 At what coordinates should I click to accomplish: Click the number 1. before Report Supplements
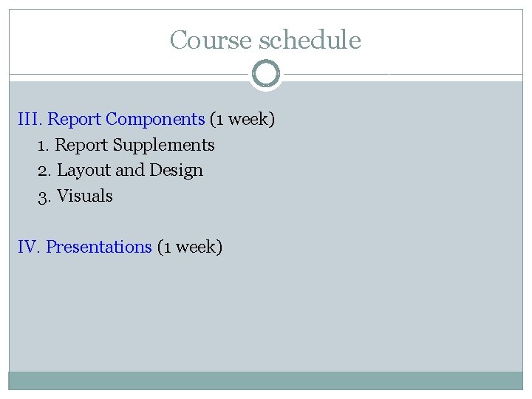[x=43, y=146]
